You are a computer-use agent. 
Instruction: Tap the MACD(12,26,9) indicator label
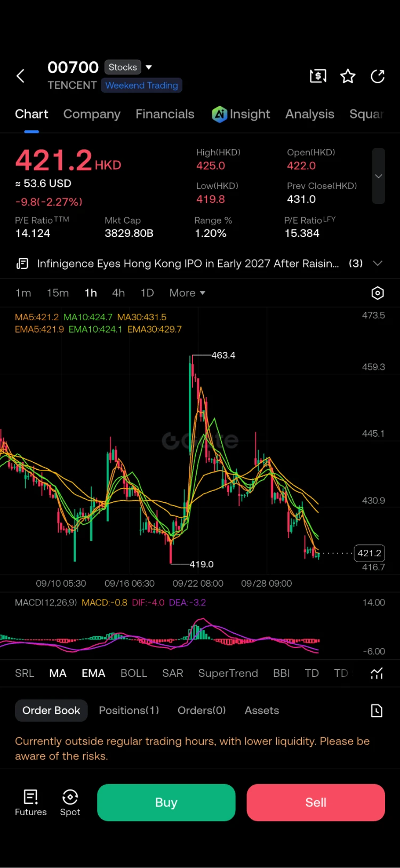[46, 602]
